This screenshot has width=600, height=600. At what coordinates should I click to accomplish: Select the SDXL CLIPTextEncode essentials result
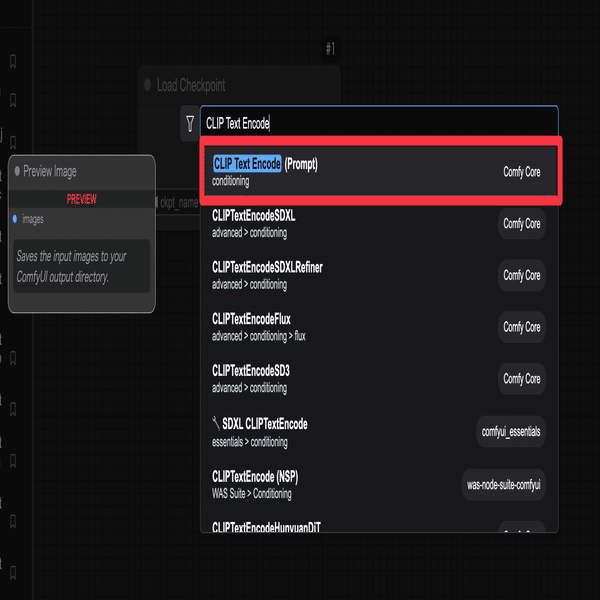point(379,432)
